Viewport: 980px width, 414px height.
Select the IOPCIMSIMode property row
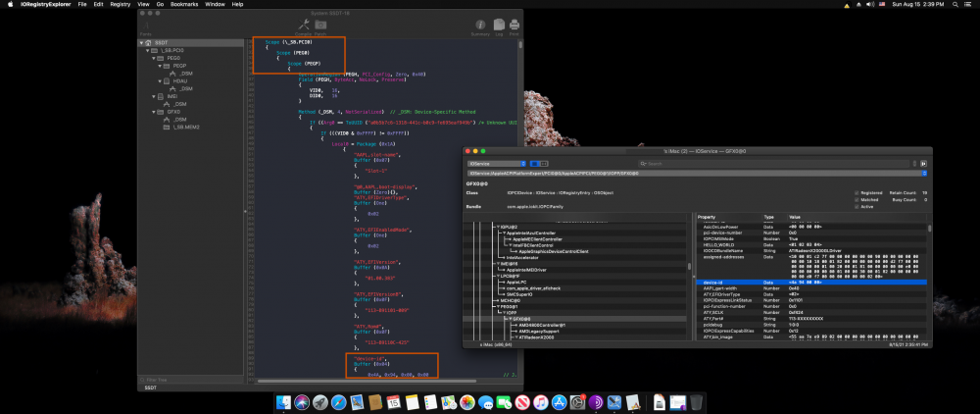811,239
